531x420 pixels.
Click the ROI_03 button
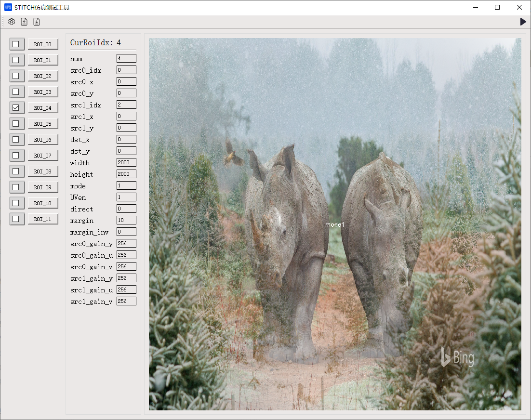(x=43, y=92)
